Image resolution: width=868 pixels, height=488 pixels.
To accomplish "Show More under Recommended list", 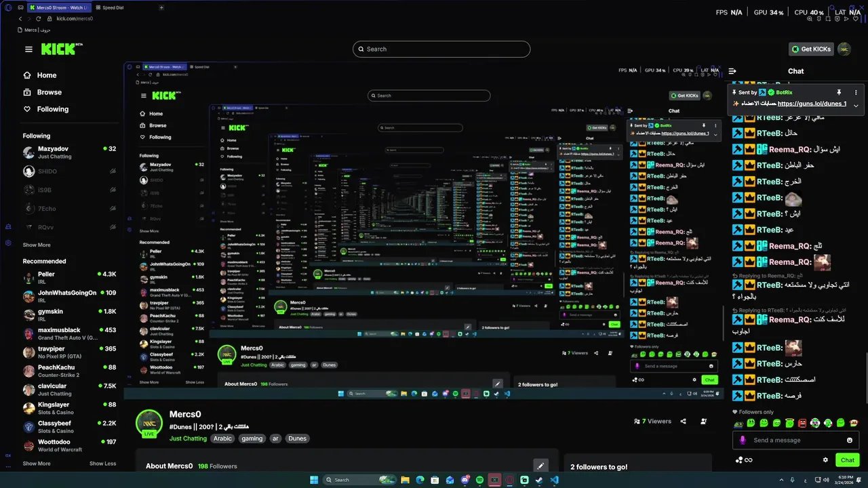I will 37,464.
